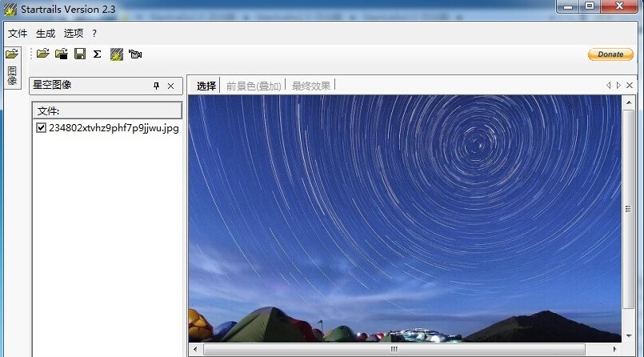Click the vertical scrollbar of image preview
This screenshot has height=357, width=644.
pyautogui.click(x=629, y=210)
